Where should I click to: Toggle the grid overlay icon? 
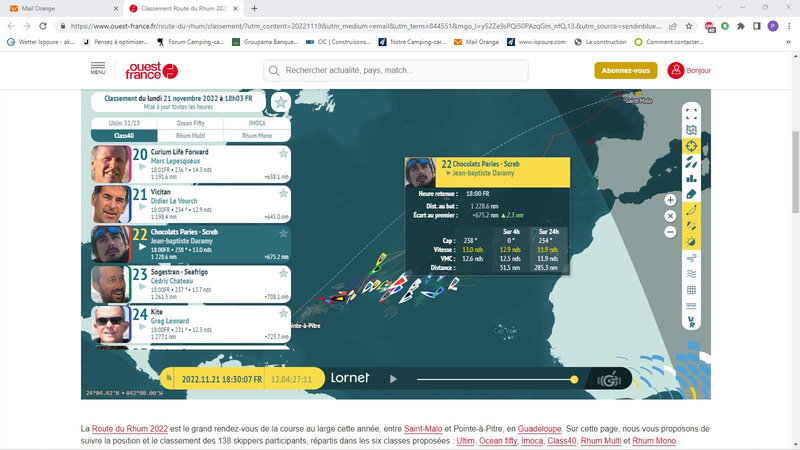(691, 290)
